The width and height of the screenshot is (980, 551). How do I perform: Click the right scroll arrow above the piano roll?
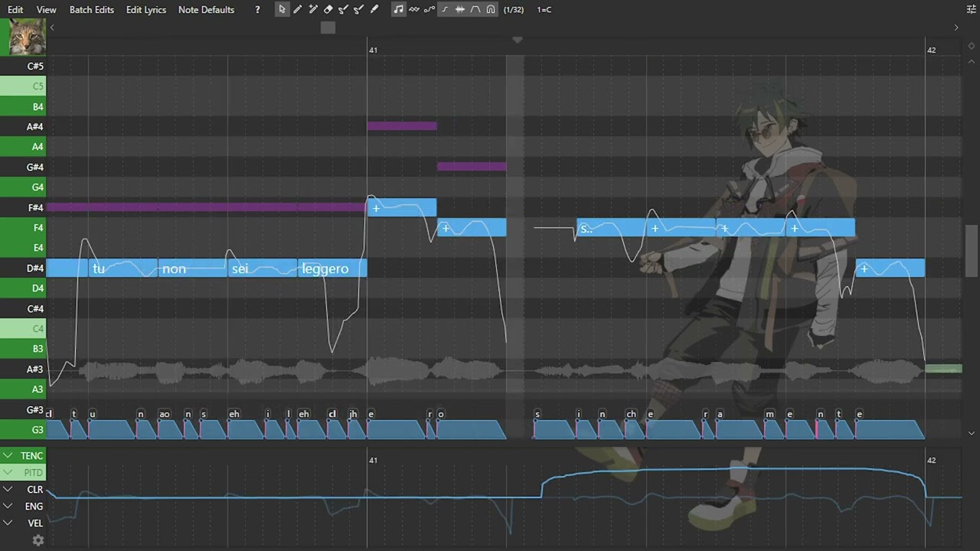click(955, 28)
